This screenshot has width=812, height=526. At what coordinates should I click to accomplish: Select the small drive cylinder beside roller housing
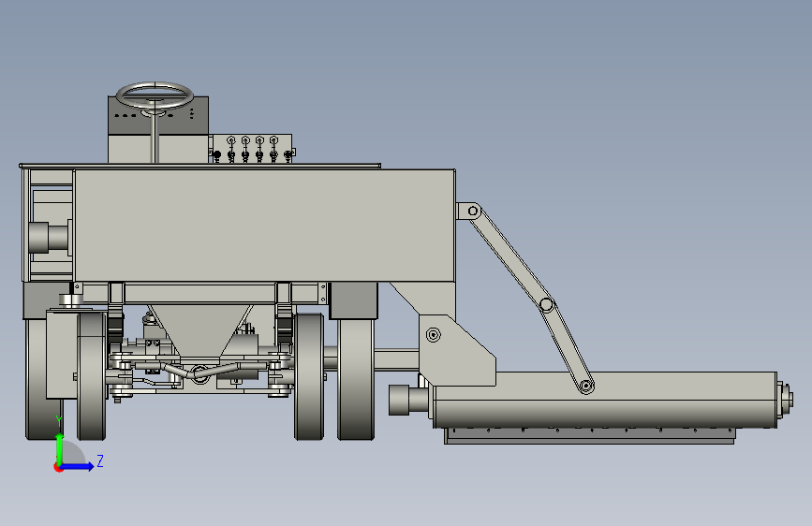(x=408, y=401)
